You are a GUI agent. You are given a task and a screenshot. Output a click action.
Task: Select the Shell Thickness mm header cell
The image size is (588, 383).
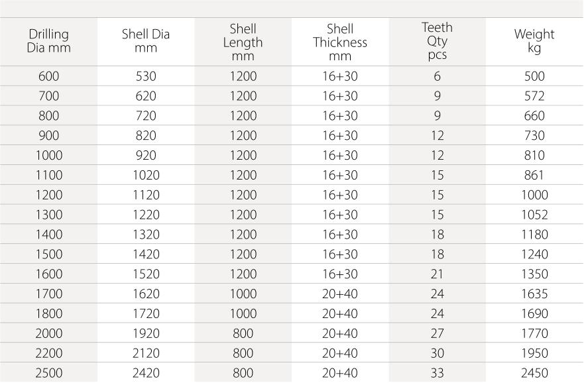[x=340, y=42]
